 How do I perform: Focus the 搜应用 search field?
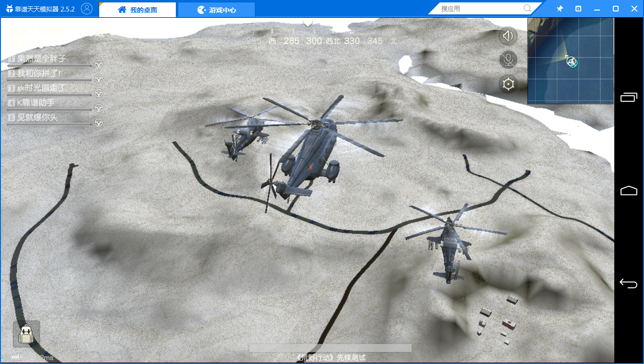click(x=481, y=9)
